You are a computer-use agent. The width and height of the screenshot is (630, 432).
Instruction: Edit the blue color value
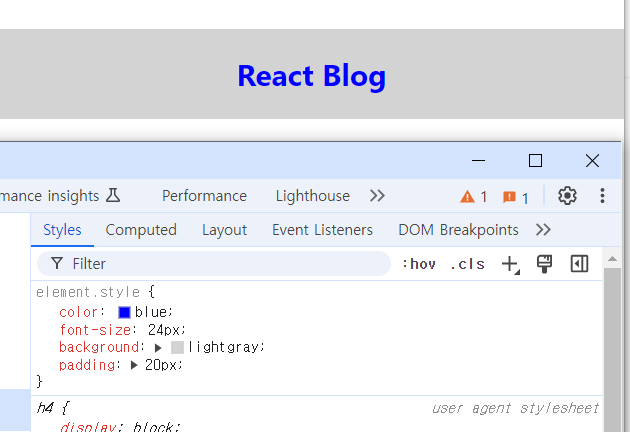click(151, 312)
